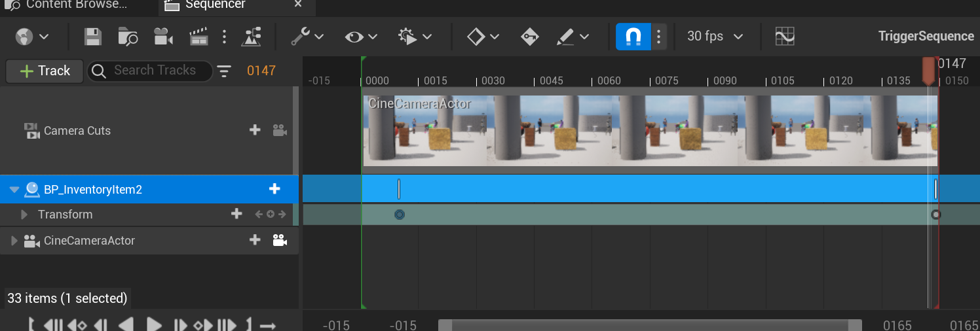Toggle the Camera Cuts lock viewport camera icon
The height and width of the screenshot is (331, 980).
280,130
